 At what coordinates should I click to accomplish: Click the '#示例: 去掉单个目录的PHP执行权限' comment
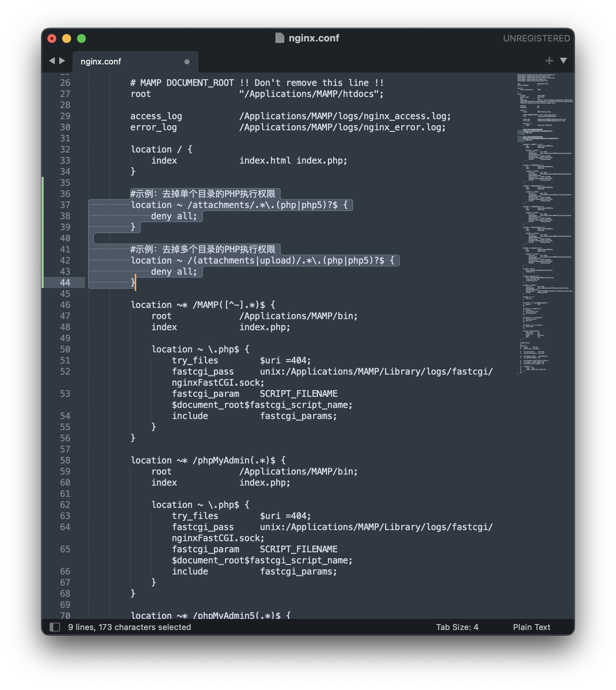203,194
